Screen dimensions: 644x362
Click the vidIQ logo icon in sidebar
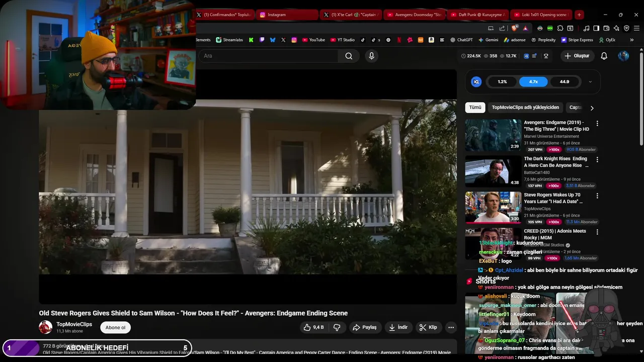pyautogui.click(x=476, y=81)
